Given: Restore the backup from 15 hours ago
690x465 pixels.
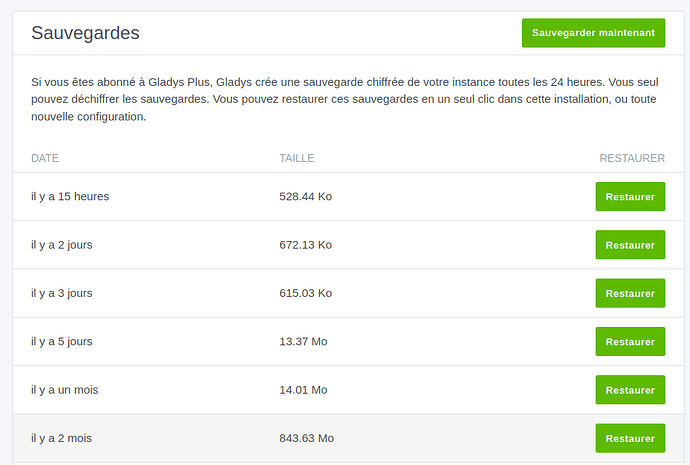Looking at the screenshot, I should [x=630, y=197].
